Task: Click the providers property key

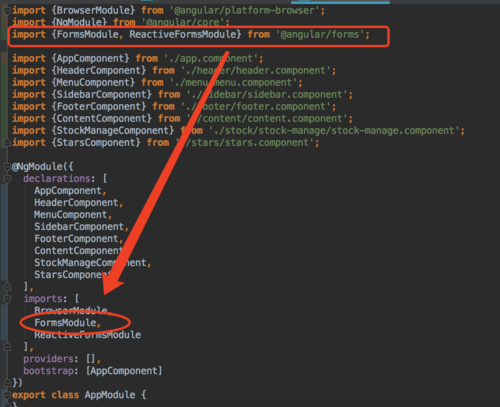Action: (x=48, y=358)
